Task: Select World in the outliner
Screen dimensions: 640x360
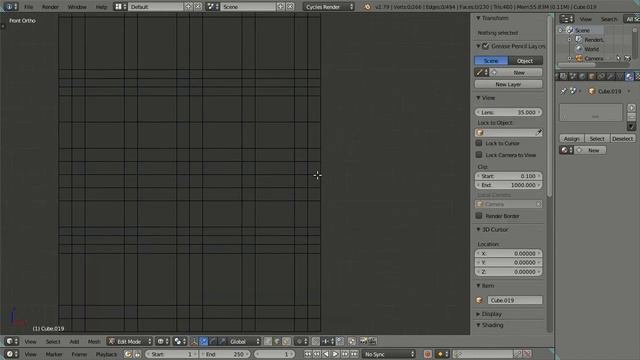Action: click(591, 49)
